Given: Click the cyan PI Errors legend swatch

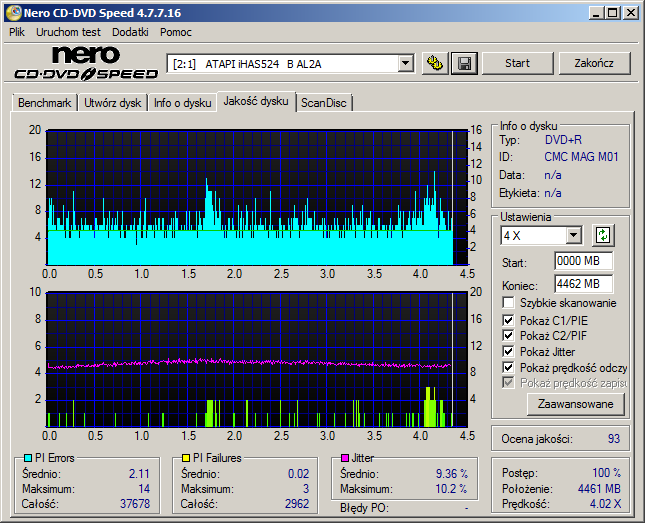Looking at the screenshot, I should click(x=28, y=458).
